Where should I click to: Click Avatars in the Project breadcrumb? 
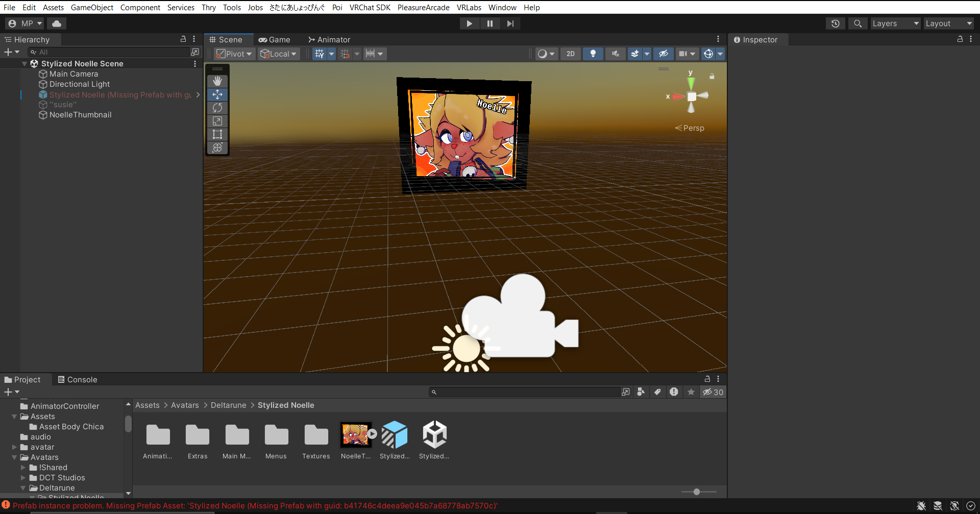(185, 405)
